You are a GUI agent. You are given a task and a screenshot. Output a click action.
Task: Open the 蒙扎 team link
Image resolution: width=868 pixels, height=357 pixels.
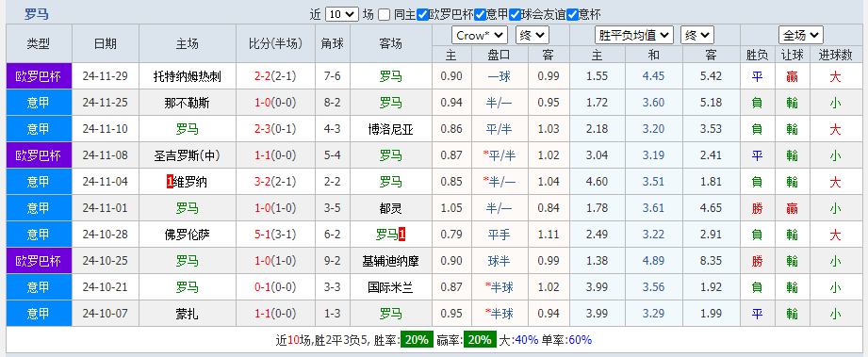click(x=188, y=314)
